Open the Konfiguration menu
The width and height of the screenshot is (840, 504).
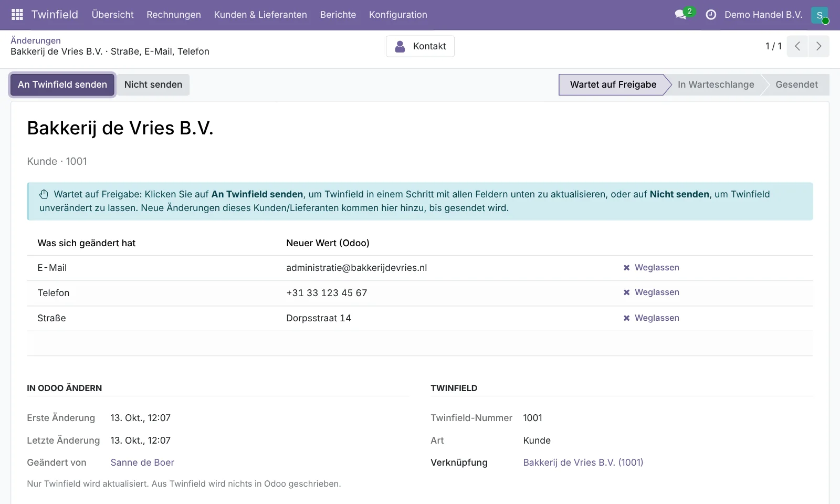(398, 15)
